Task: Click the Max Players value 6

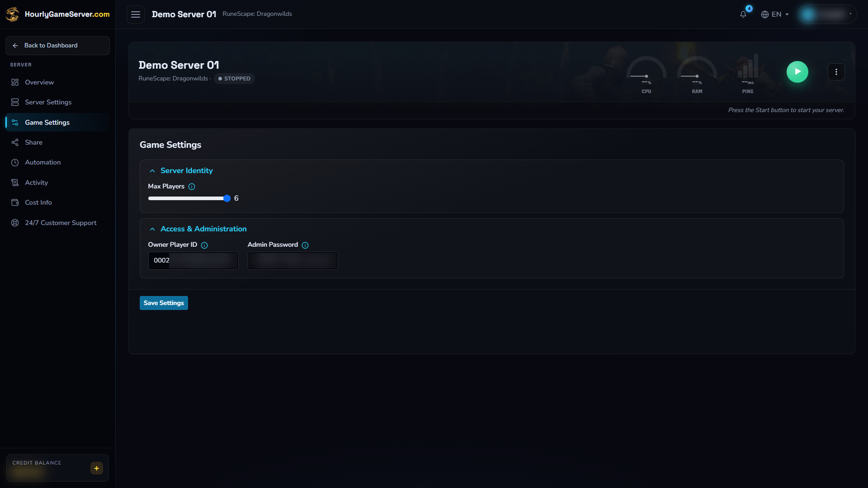Action: coord(236,198)
